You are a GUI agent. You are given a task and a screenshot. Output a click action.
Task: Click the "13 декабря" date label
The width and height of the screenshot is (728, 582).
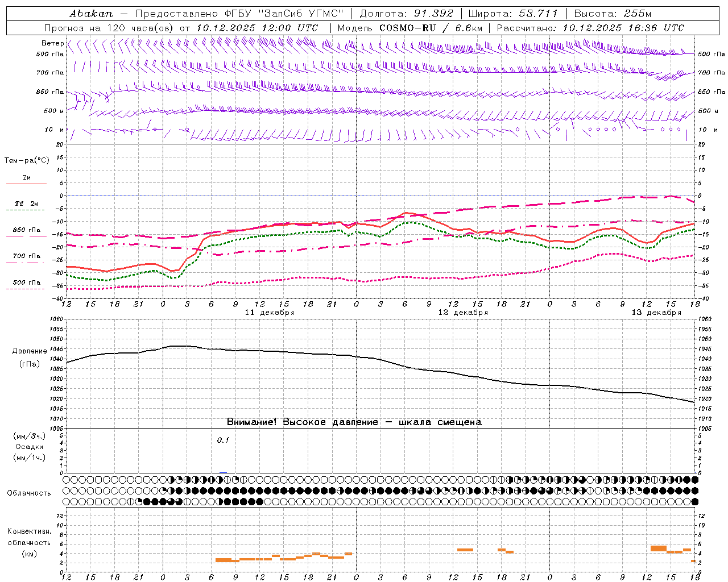656,313
